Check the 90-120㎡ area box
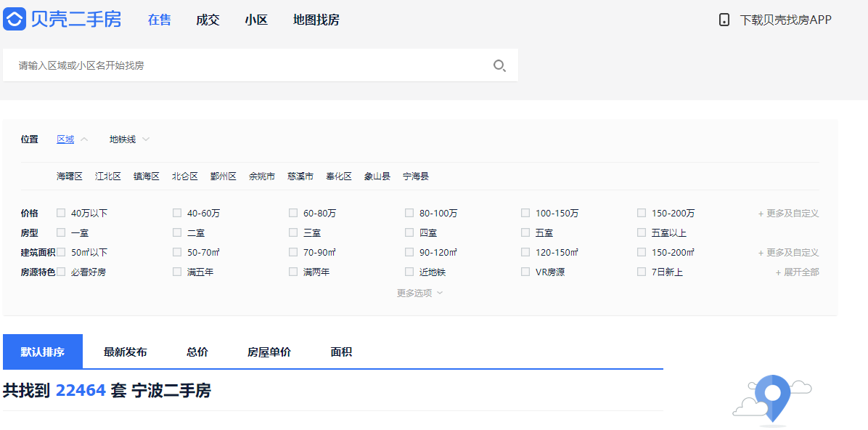The width and height of the screenshot is (868, 430). click(409, 252)
